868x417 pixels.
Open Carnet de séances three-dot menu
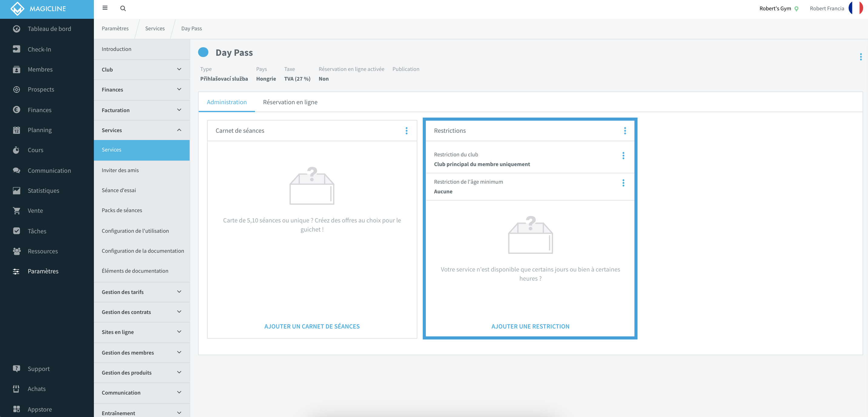click(x=406, y=130)
